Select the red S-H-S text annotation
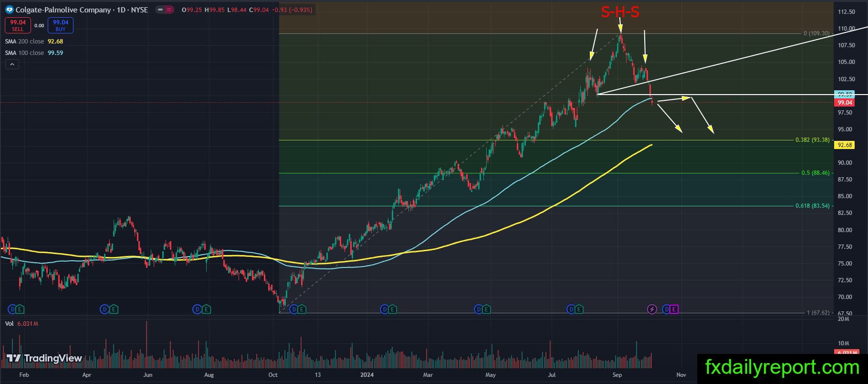 pos(620,12)
